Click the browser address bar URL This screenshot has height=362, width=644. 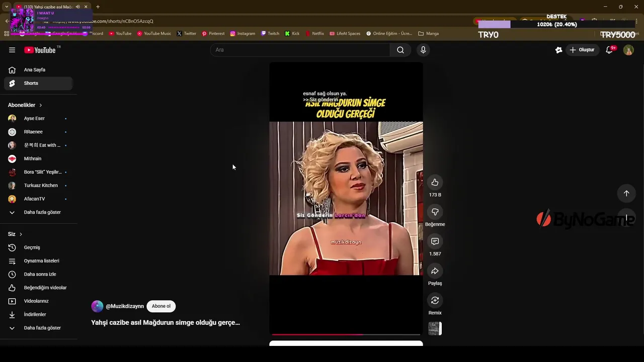click(103, 21)
